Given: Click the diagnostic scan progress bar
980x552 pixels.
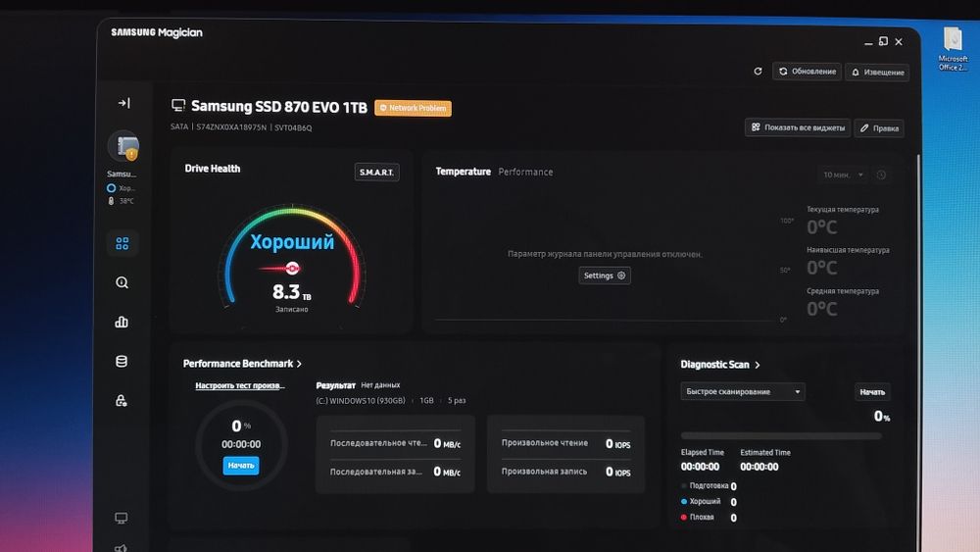Looking at the screenshot, I should (x=781, y=435).
